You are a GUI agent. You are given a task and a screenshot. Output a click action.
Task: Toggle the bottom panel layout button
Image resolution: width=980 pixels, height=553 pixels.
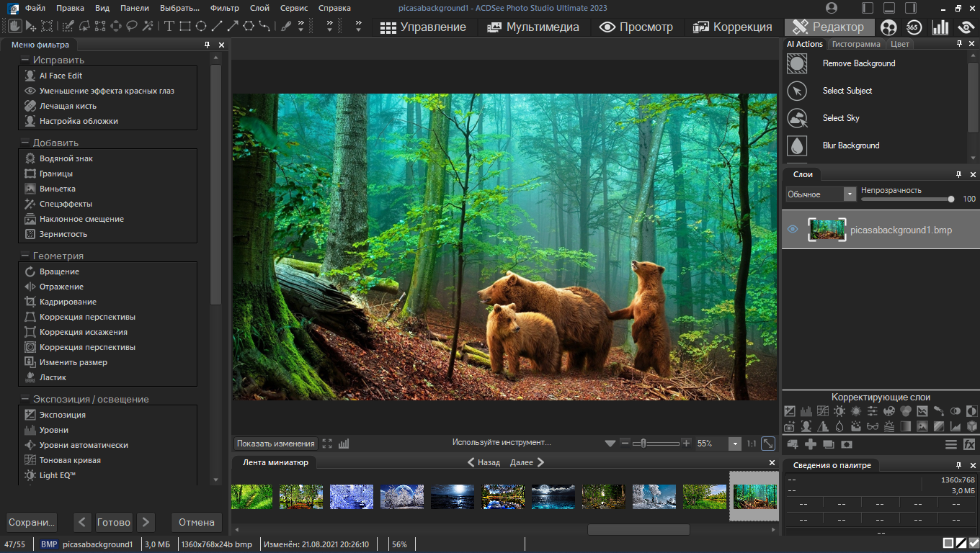[x=889, y=8]
